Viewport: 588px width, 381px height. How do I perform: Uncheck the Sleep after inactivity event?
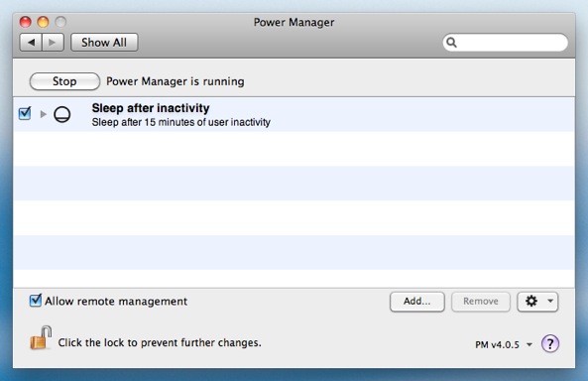coord(25,113)
